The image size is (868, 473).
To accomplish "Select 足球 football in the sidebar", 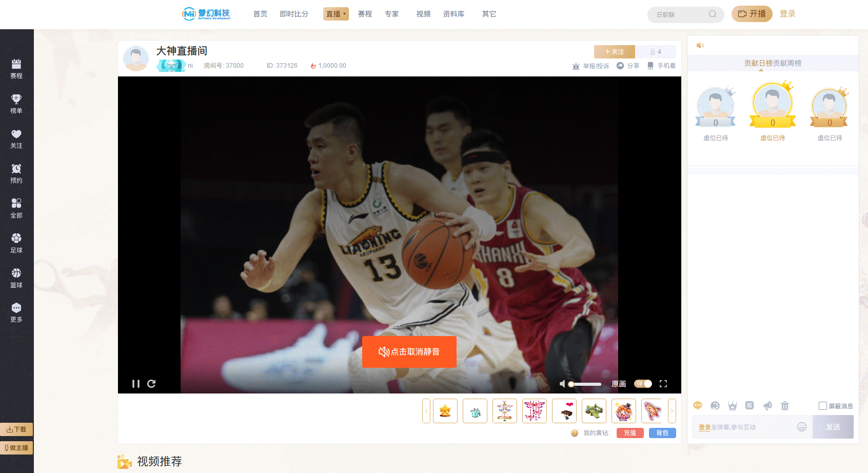I will pos(16,243).
